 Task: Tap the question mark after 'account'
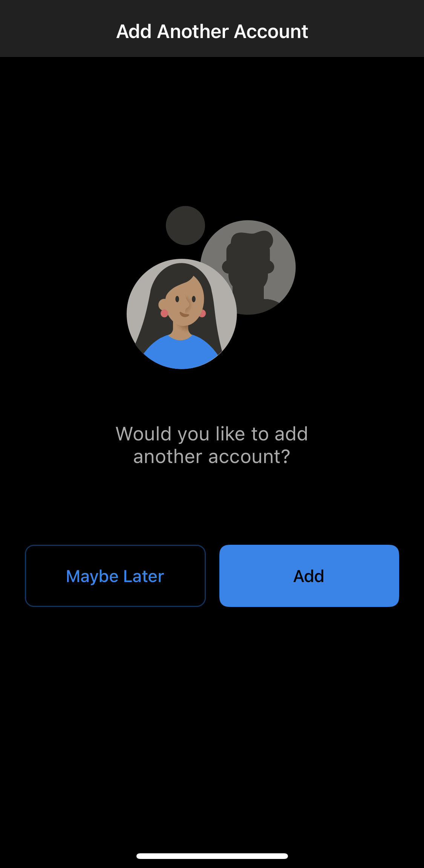(x=285, y=457)
